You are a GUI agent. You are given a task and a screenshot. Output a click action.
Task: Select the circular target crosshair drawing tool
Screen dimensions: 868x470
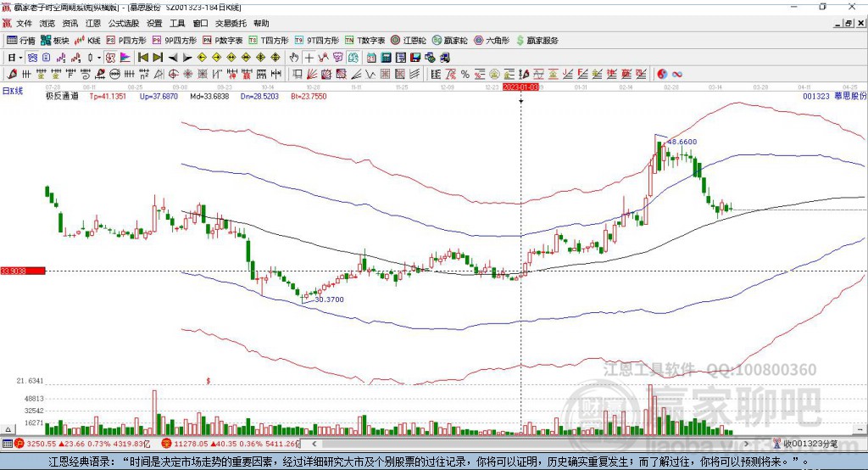[173, 75]
